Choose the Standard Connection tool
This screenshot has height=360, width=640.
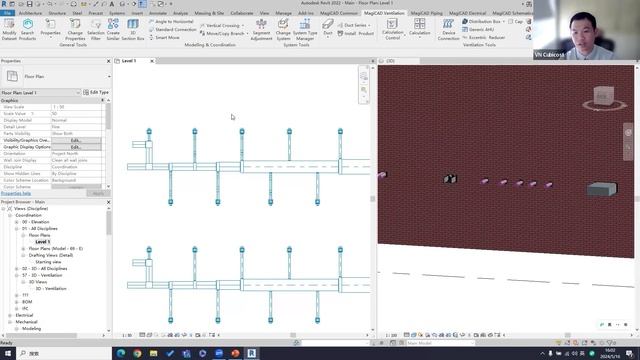point(173,29)
